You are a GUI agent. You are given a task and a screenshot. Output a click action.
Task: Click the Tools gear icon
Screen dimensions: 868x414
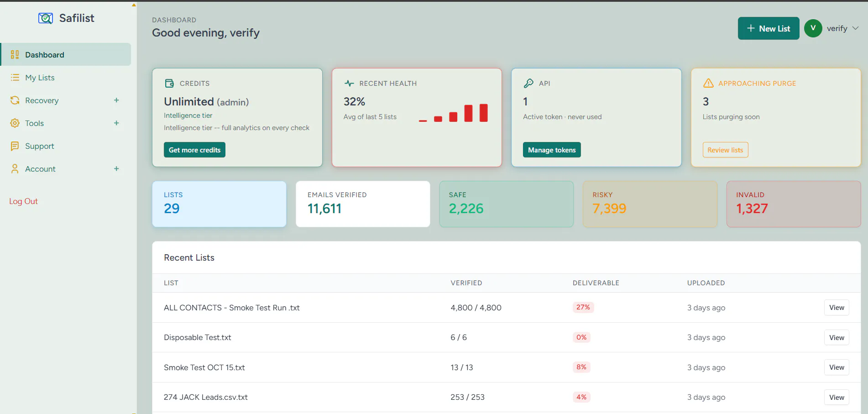[15, 123]
